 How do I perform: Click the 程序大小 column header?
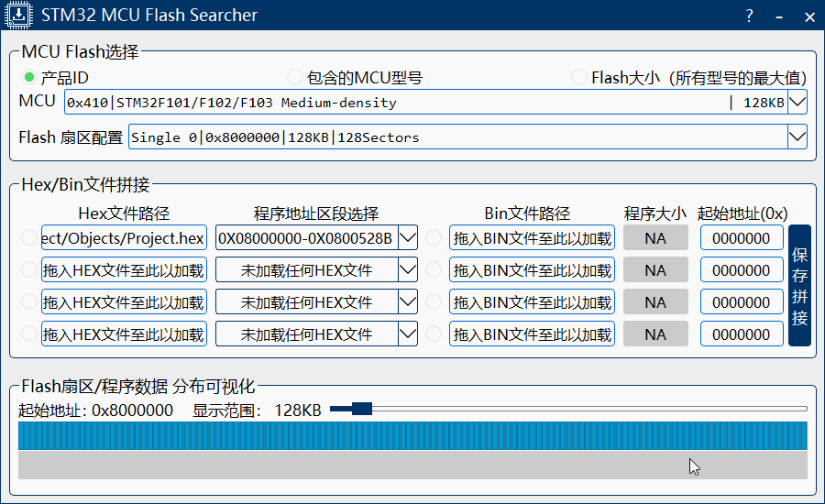click(655, 214)
